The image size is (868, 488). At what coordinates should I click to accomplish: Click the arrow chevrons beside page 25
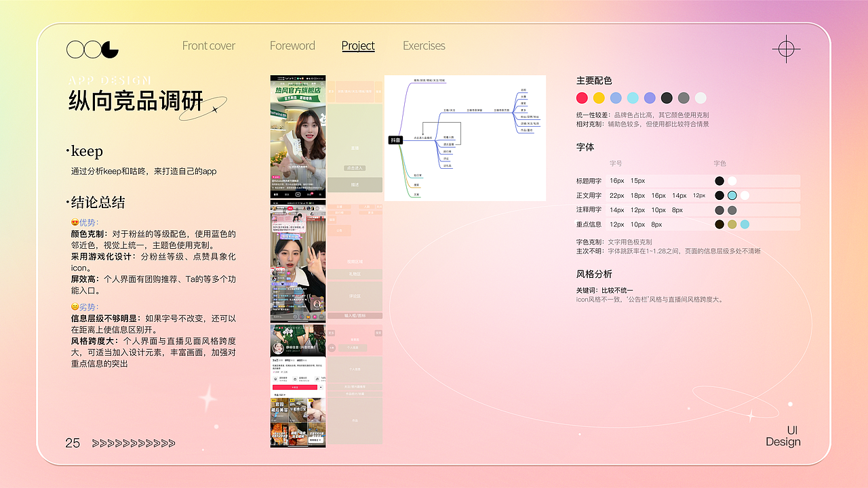(134, 443)
